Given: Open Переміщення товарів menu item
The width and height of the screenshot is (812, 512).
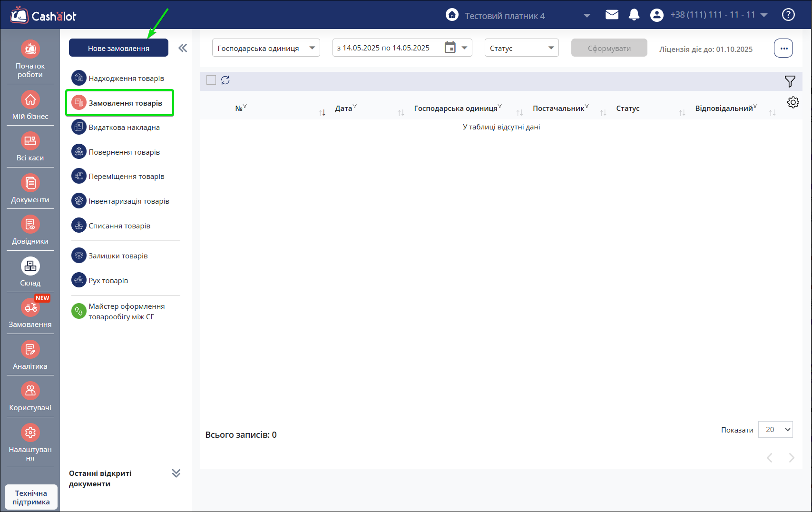Looking at the screenshot, I should [118, 176].
